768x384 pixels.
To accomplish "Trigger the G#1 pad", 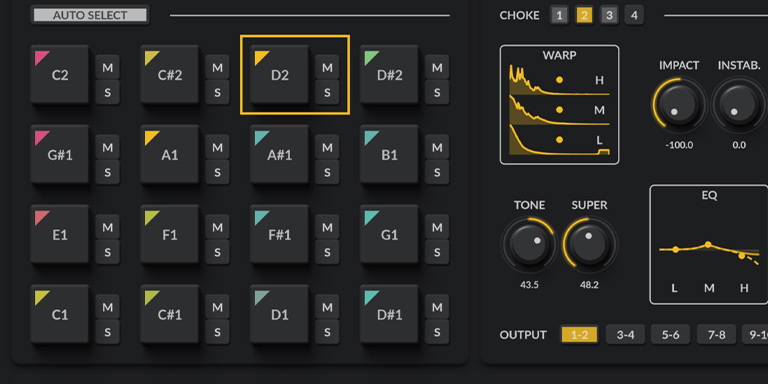I will pyautogui.click(x=60, y=154).
